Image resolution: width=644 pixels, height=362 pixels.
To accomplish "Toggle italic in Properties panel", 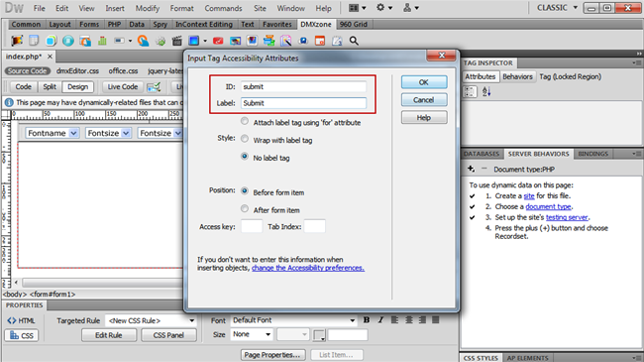I will pyautogui.click(x=380, y=320).
